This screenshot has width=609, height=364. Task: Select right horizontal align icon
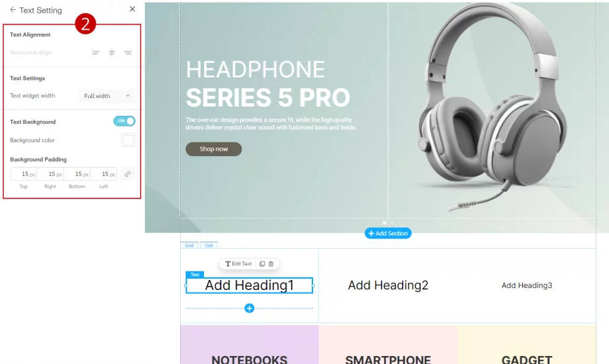pyautogui.click(x=128, y=52)
